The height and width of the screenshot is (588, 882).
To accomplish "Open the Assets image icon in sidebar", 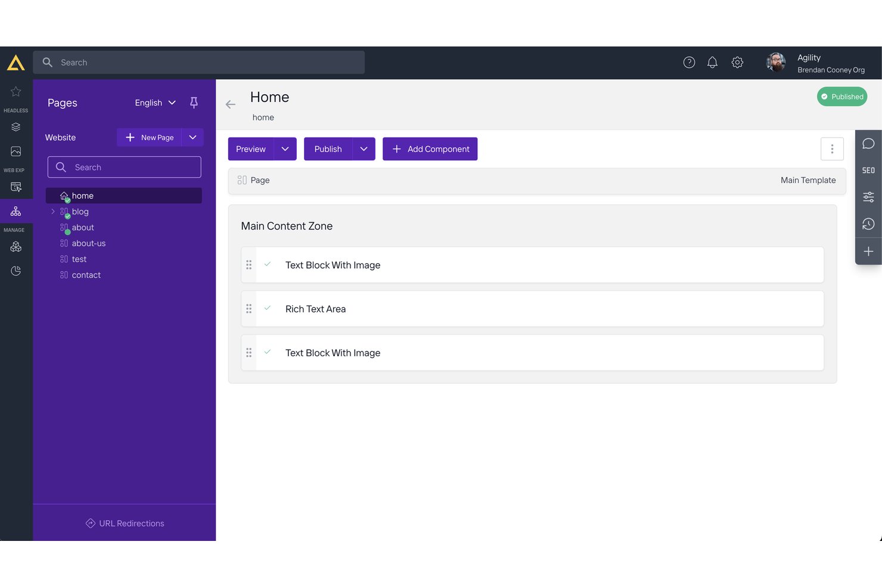I will (x=16, y=151).
